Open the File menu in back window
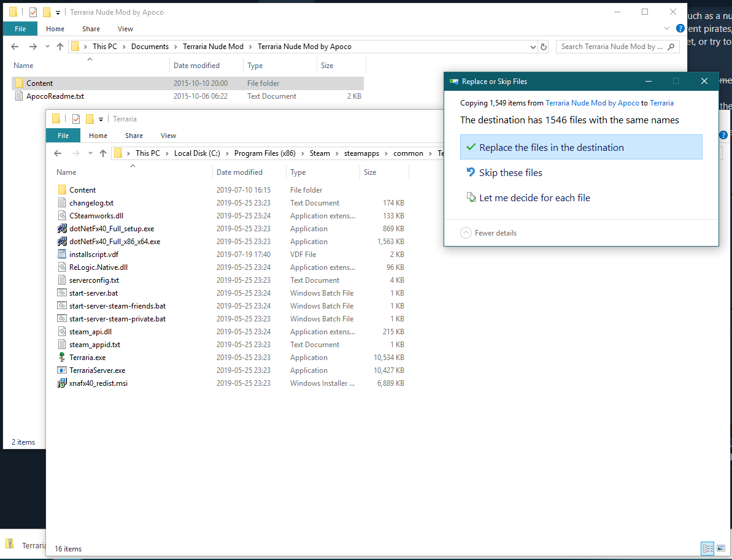 (20, 29)
